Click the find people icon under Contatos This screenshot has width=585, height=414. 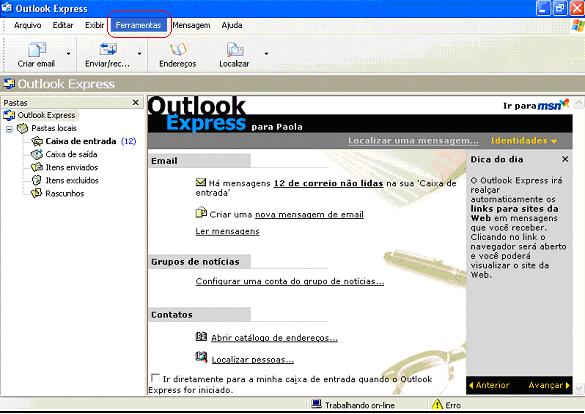click(x=201, y=357)
